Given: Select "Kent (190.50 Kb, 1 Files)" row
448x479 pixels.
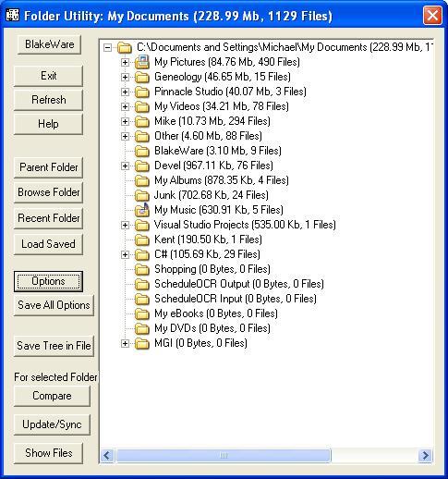Looking at the screenshot, I should pyautogui.click(x=208, y=239).
